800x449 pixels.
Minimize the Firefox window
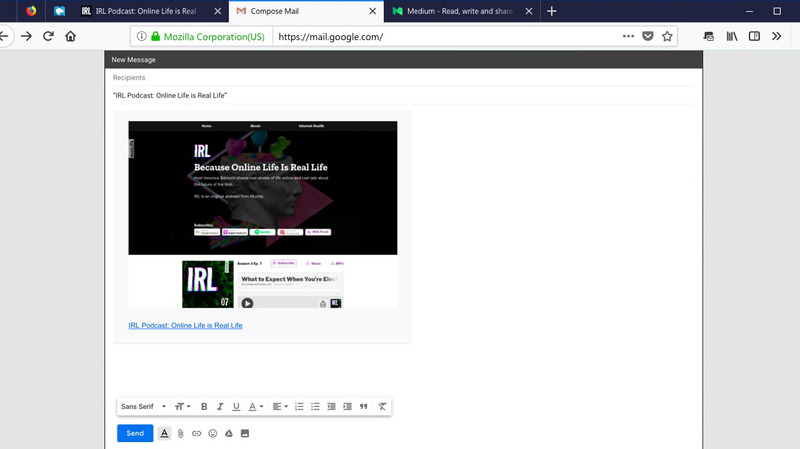click(x=749, y=11)
